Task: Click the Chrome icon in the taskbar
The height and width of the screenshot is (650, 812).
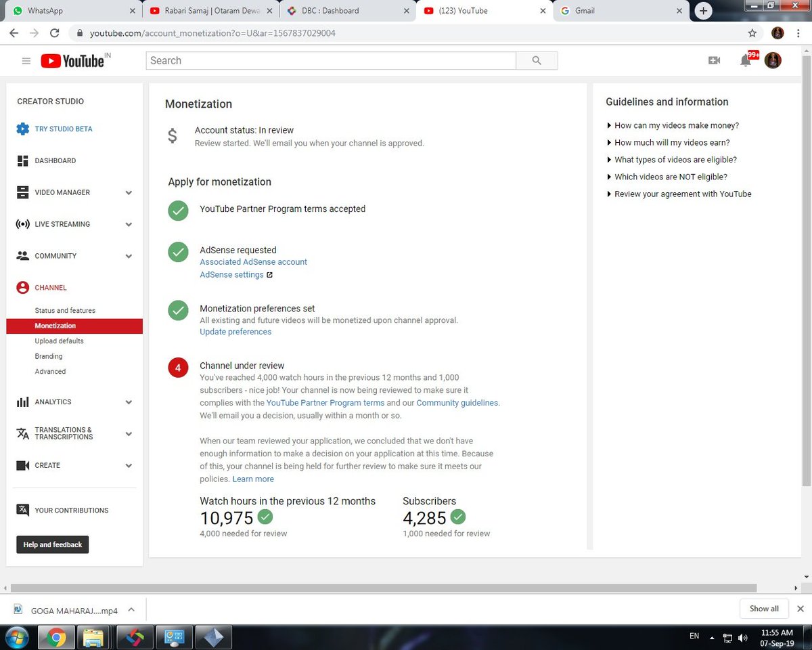Action: pyautogui.click(x=56, y=637)
